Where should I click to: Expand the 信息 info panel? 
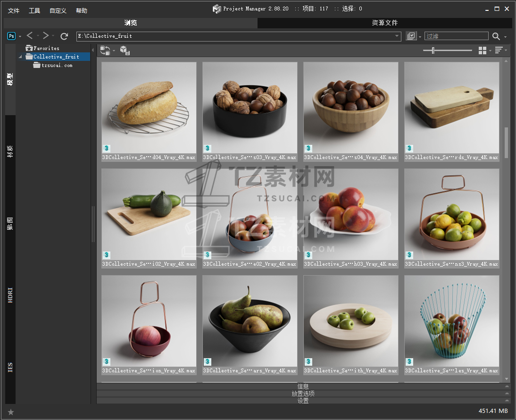click(303, 386)
